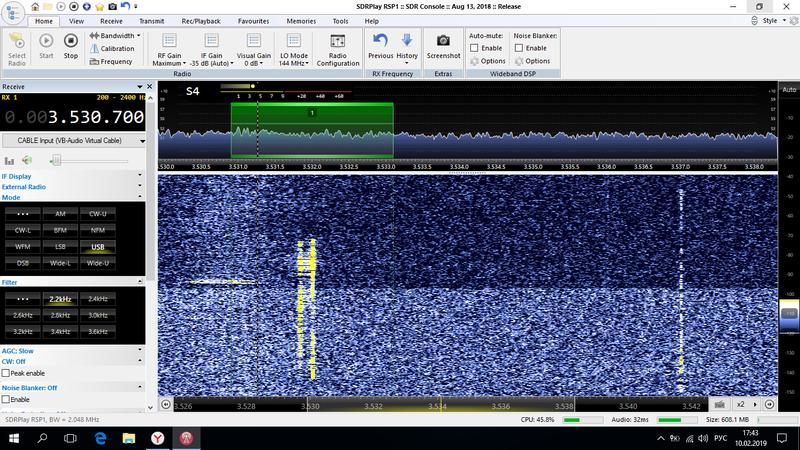The image size is (800, 450).
Task: Click the favourites star in quick access toolbar
Action: pyautogui.click(x=99, y=7)
